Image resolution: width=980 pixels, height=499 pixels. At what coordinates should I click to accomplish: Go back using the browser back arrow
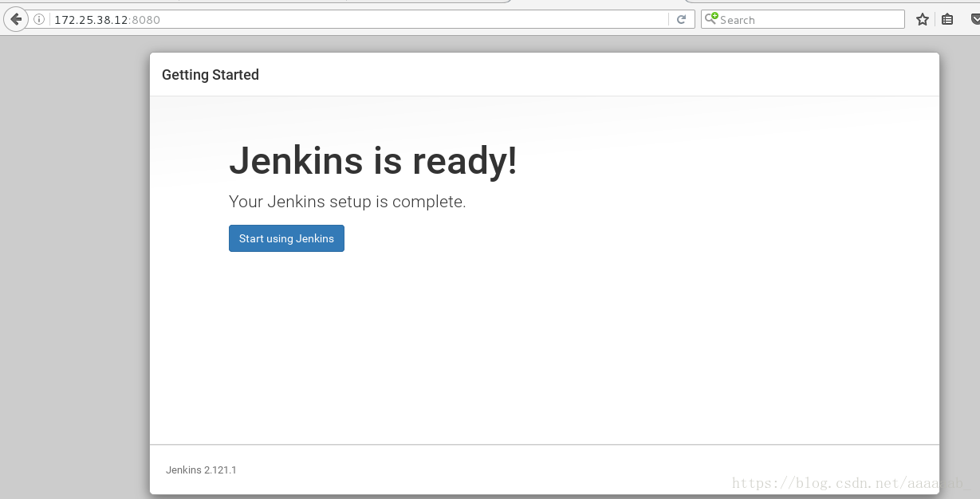point(15,20)
